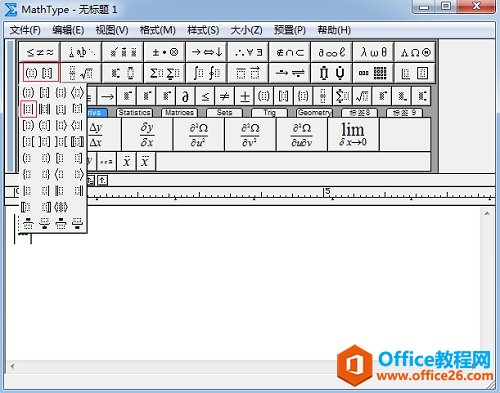Insert left curly brace only template
The image size is (500, 393).
(x=28, y=174)
